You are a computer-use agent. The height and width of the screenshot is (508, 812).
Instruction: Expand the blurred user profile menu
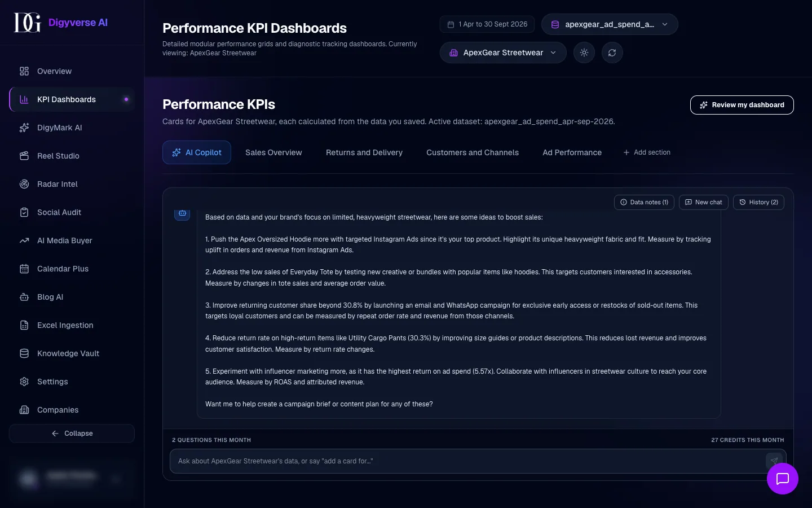click(72, 479)
